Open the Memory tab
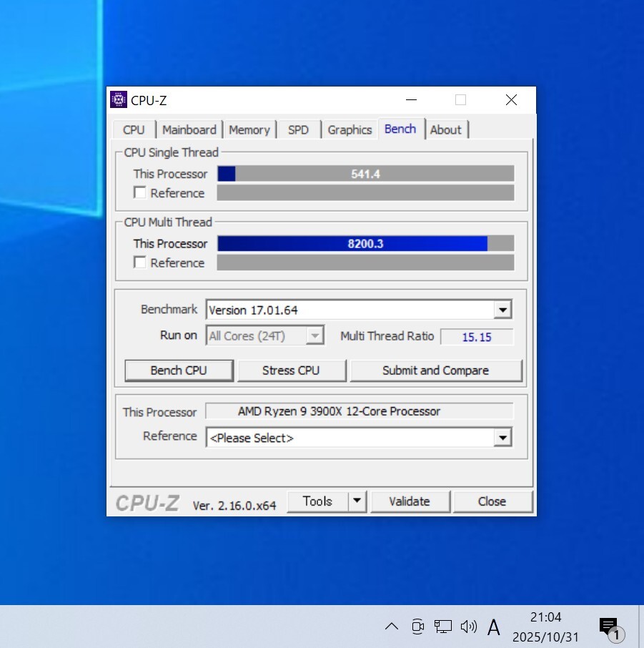The width and height of the screenshot is (644, 648). click(x=249, y=130)
